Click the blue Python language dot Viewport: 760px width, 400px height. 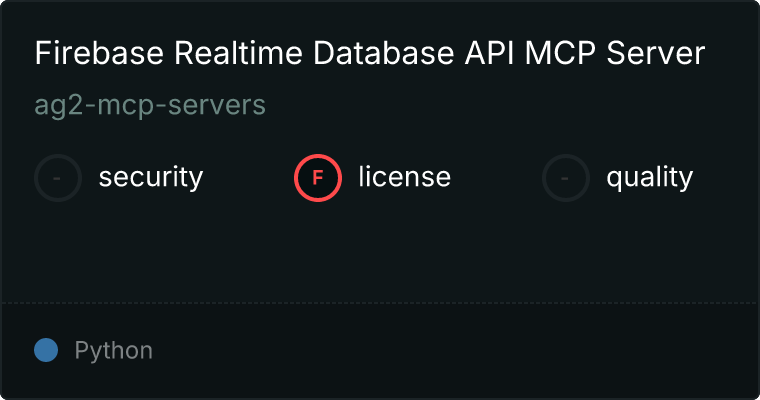[x=46, y=350]
